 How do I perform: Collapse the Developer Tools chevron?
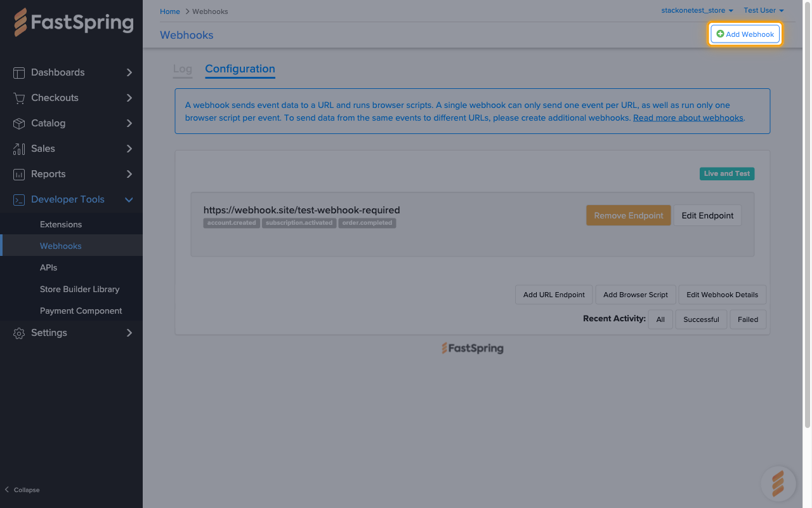pos(129,199)
